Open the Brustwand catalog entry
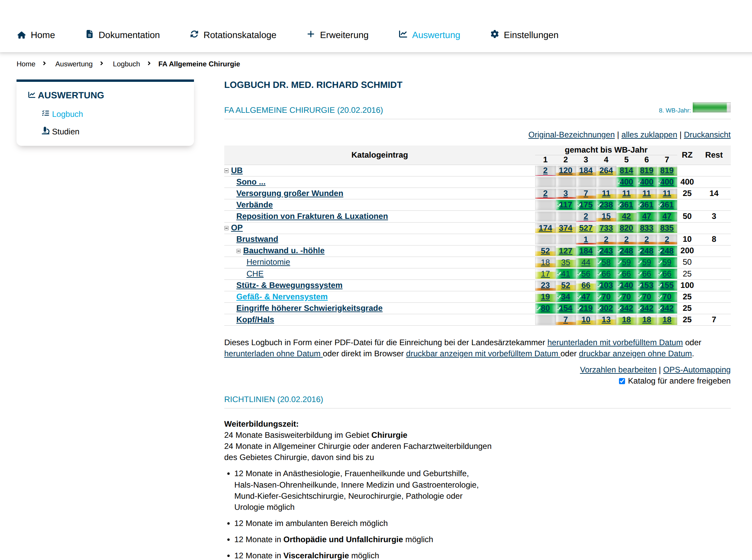Image resolution: width=752 pixels, height=560 pixels. point(257,239)
